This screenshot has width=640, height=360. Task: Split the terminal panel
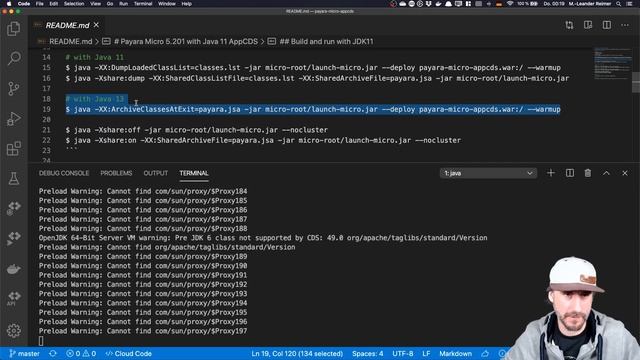click(x=570, y=173)
